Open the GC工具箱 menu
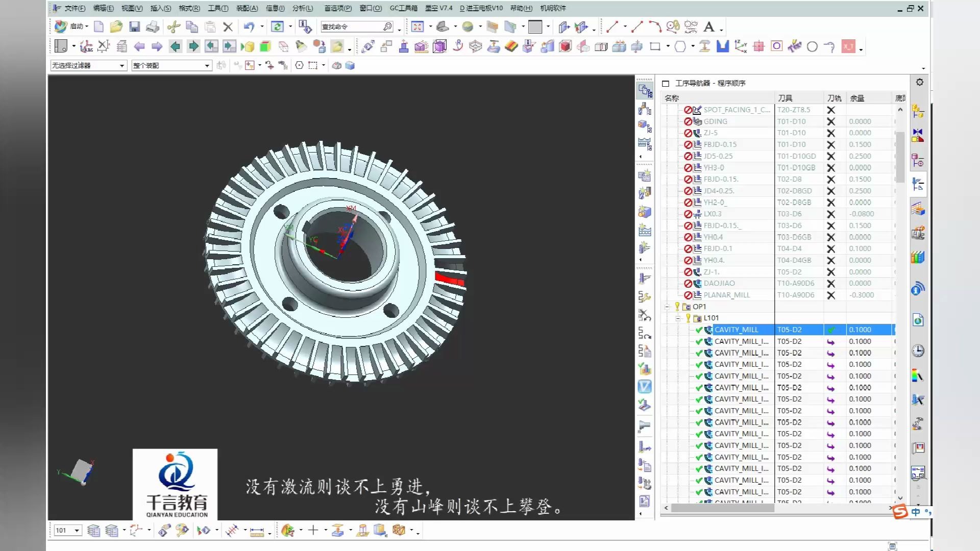Viewport: 980px width, 551px height. coord(403,8)
